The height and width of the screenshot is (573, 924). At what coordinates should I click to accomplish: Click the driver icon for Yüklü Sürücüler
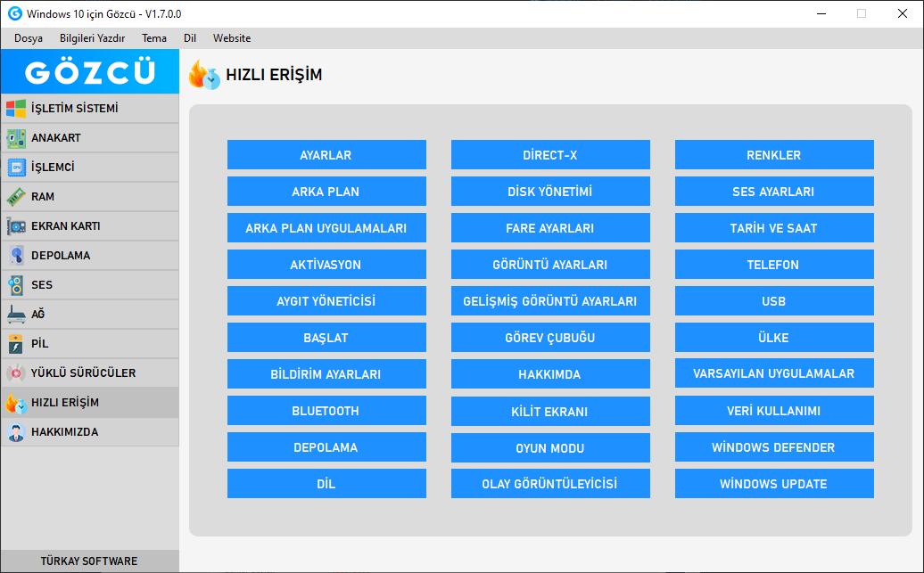[x=16, y=373]
